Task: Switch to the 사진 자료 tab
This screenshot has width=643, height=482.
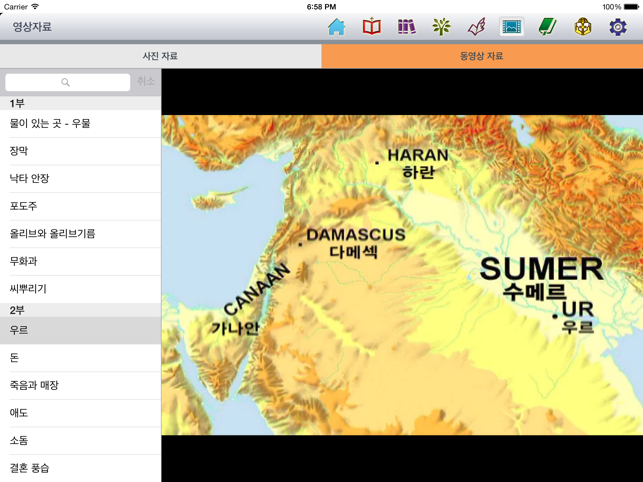Action: [160, 56]
